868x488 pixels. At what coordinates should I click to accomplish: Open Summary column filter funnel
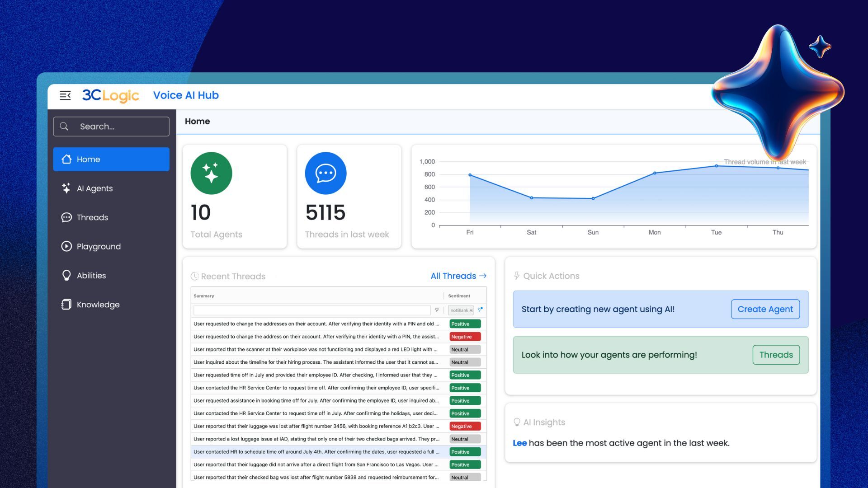(437, 310)
